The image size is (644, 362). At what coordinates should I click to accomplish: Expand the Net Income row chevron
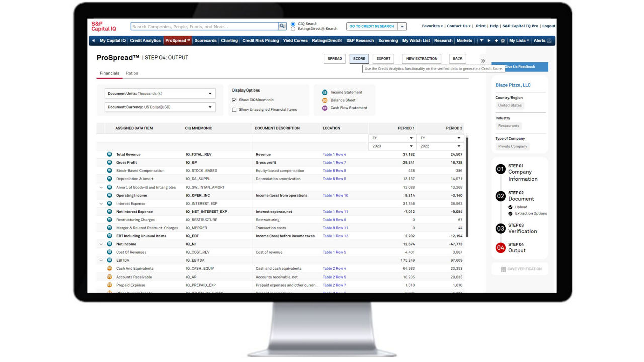coord(101,244)
